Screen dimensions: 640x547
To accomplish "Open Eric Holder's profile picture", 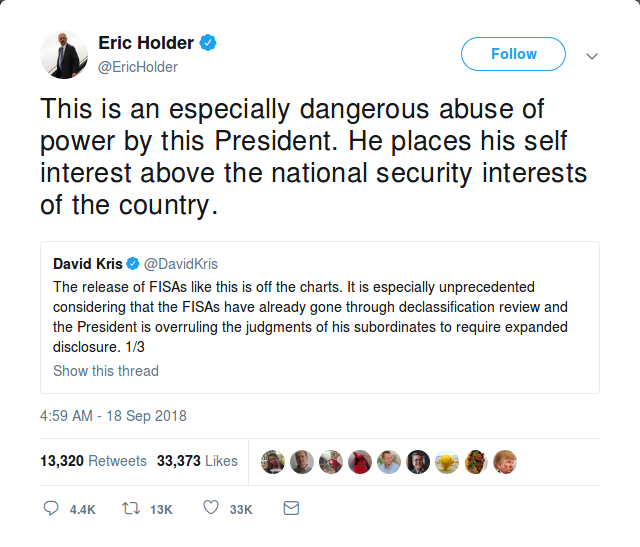I will [64, 55].
